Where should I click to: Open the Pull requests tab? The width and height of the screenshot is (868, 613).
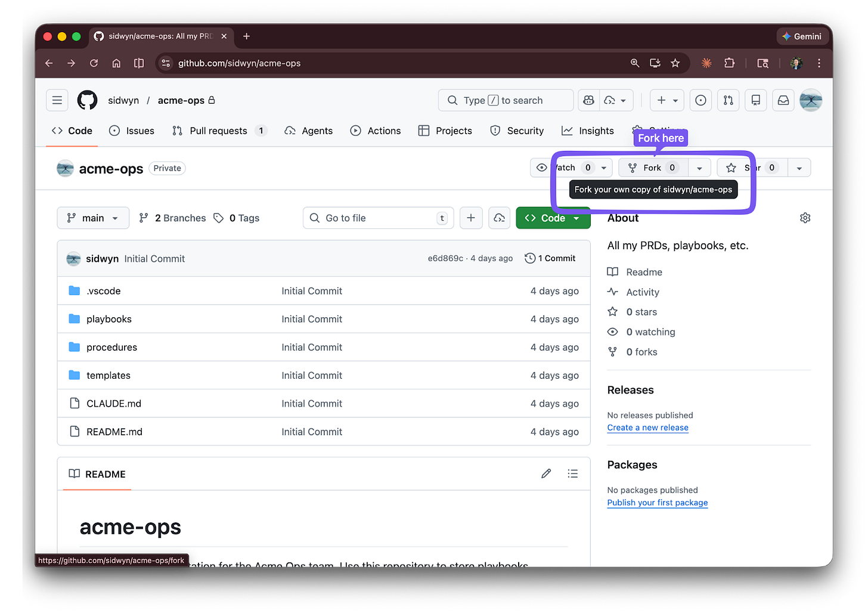219,131
